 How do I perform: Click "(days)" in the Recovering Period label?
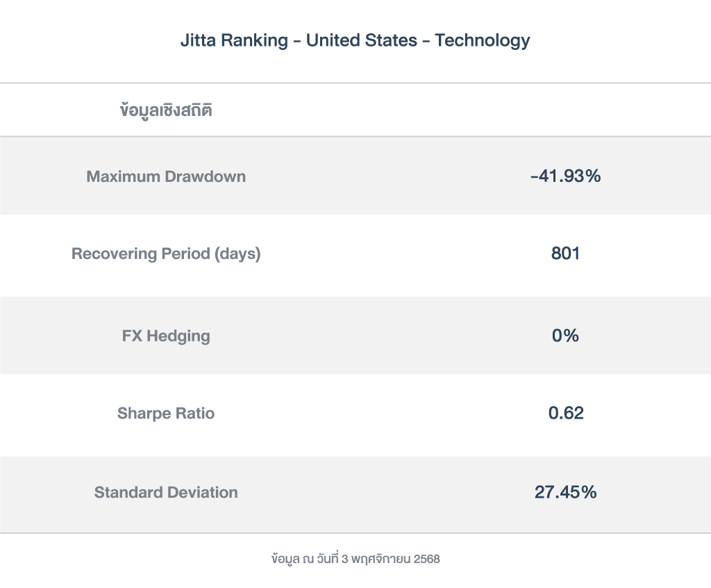237,254
